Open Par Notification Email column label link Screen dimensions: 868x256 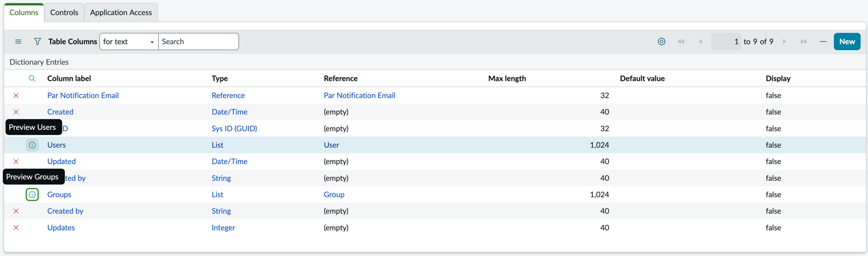pos(83,95)
